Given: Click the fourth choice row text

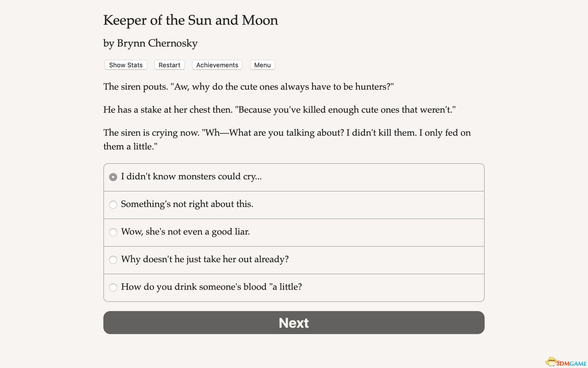Looking at the screenshot, I should coord(205,260).
